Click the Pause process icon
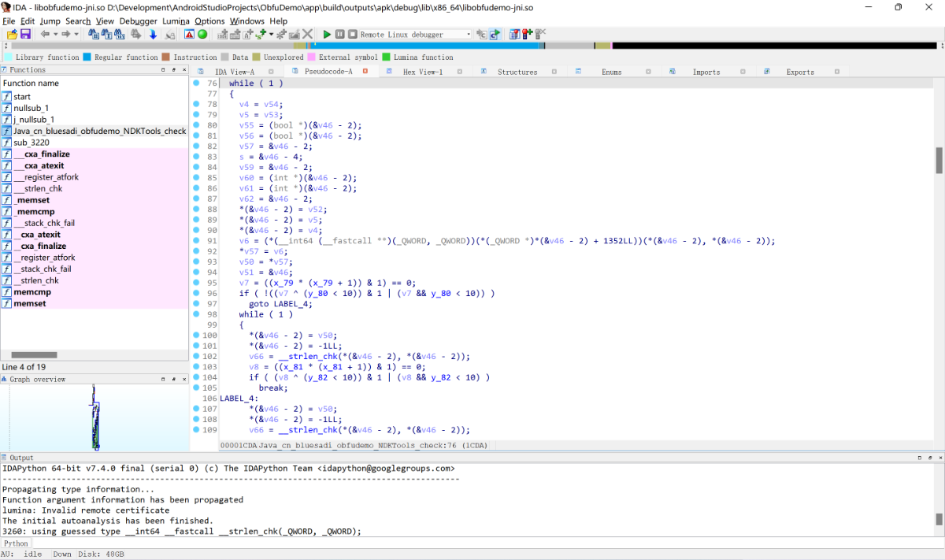Screen dimensions: 945x560 click(x=340, y=35)
